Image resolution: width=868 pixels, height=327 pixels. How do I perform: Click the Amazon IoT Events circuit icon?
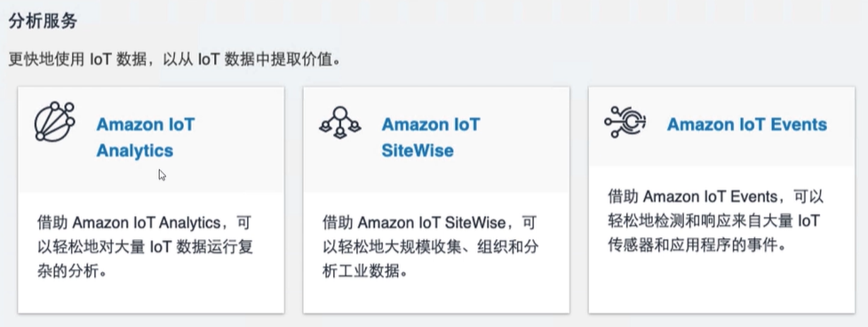point(625,122)
